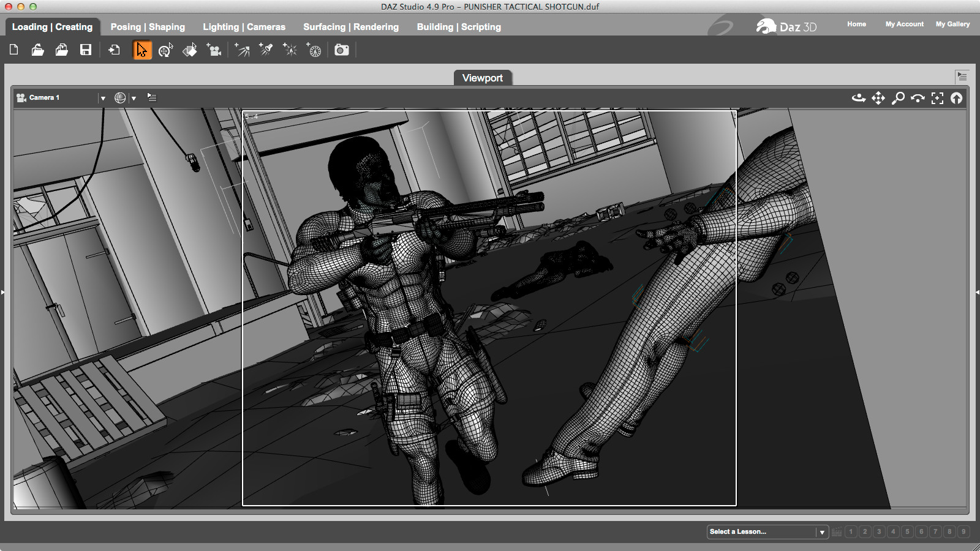Click lesson step 6 button
The width and height of the screenshot is (980, 551).
tap(921, 531)
